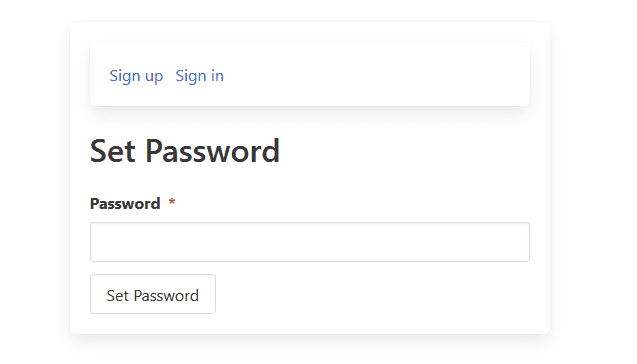Image resolution: width=637 pixels, height=364 pixels.
Task: Click the word Password in the heading
Action: point(212,151)
